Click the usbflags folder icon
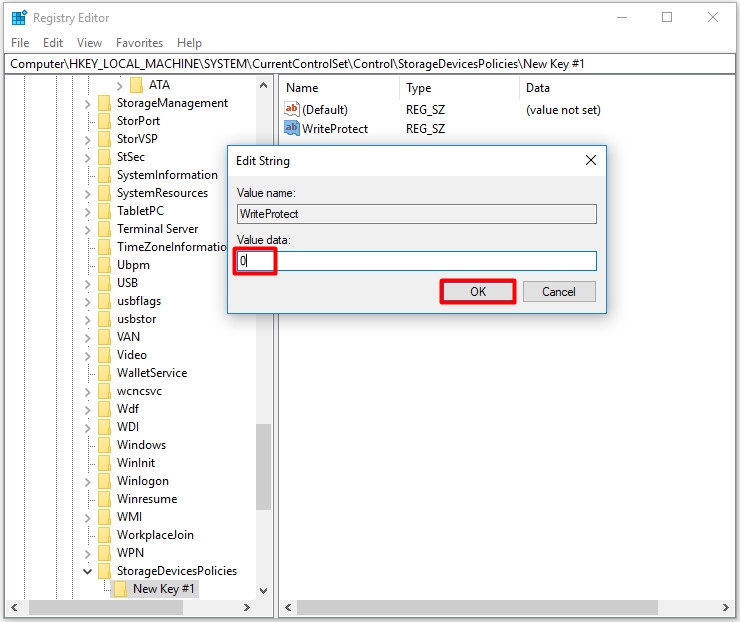 pos(104,301)
